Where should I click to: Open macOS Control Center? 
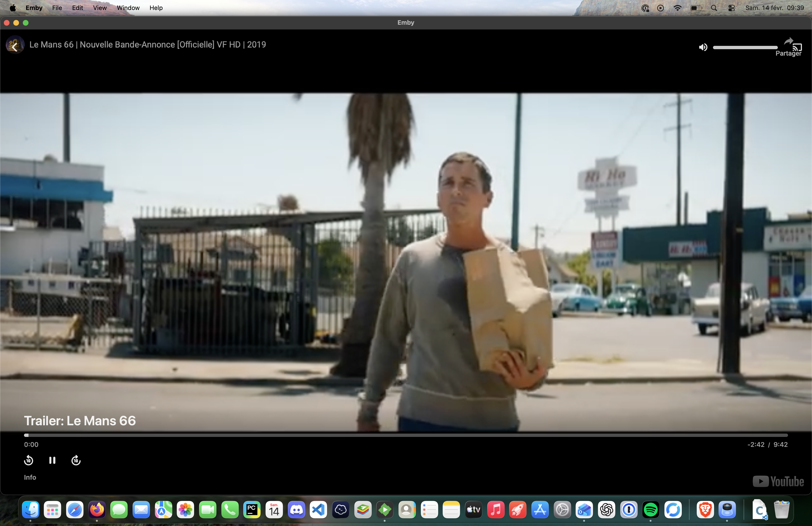pyautogui.click(x=731, y=8)
